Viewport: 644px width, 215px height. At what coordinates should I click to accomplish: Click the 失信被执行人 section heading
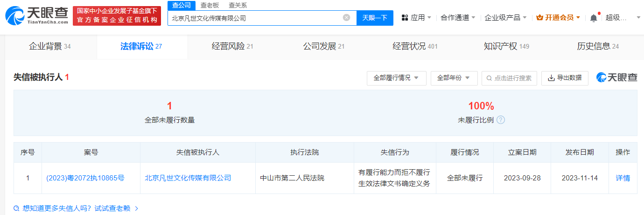(x=42, y=78)
